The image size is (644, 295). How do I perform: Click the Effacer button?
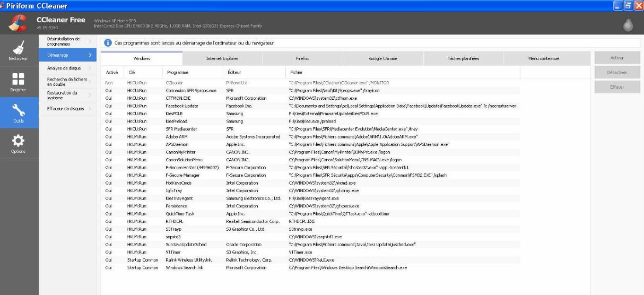click(617, 86)
